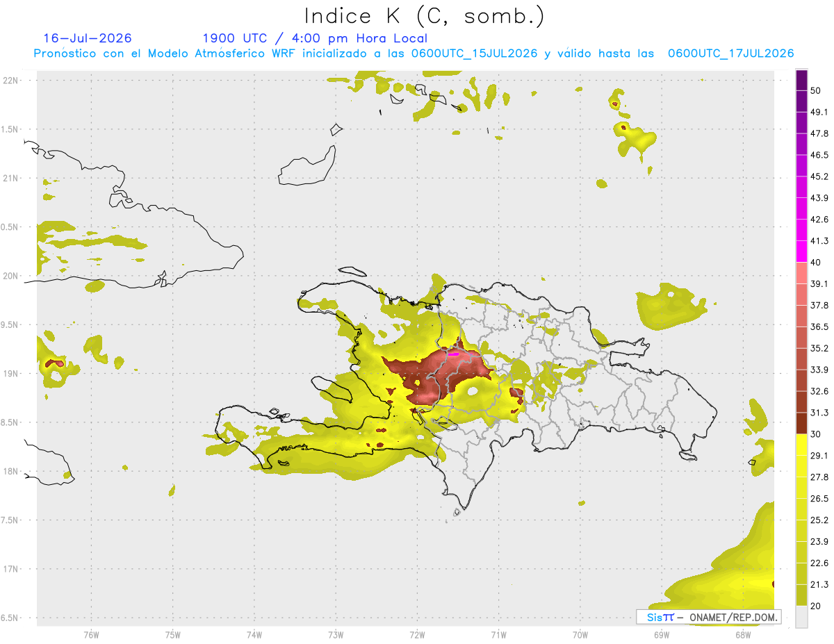Click the colorbar value 43.9
The image size is (834, 644).
819,198
